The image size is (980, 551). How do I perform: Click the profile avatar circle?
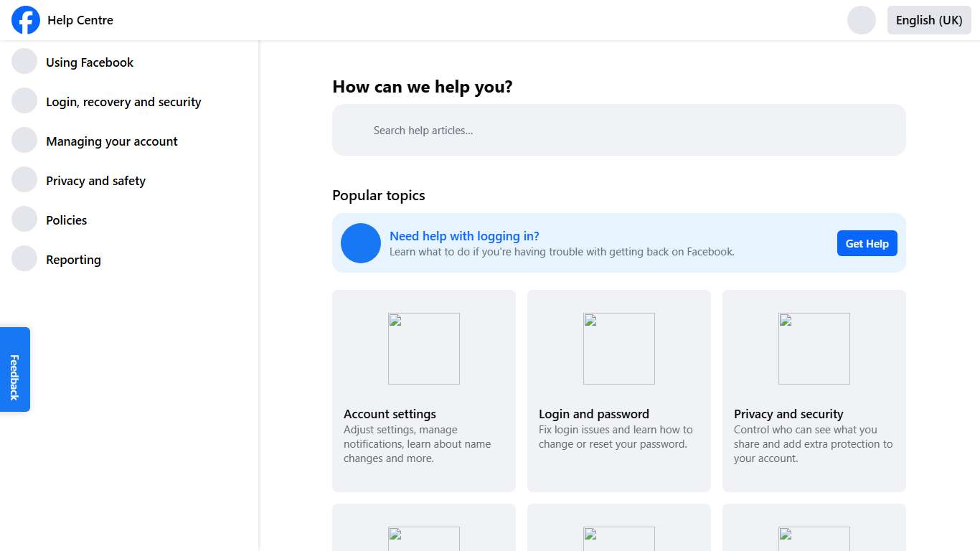point(861,20)
